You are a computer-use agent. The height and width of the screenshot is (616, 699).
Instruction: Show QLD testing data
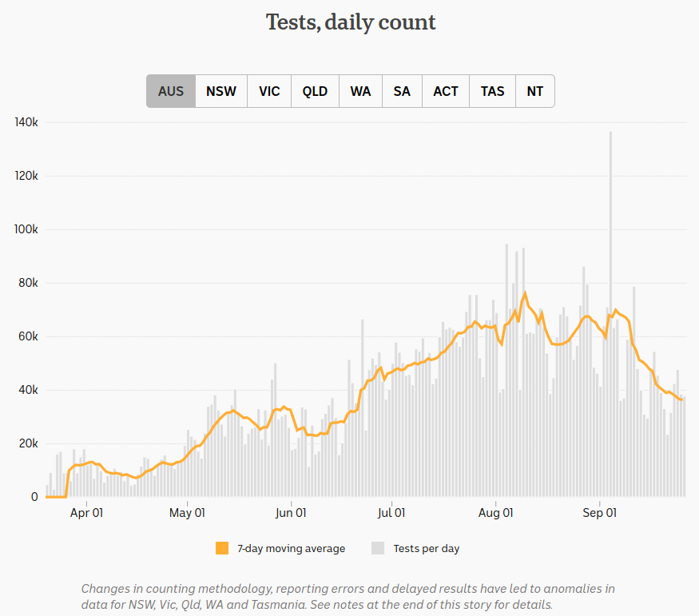pyautogui.click(x=315, y=91)
